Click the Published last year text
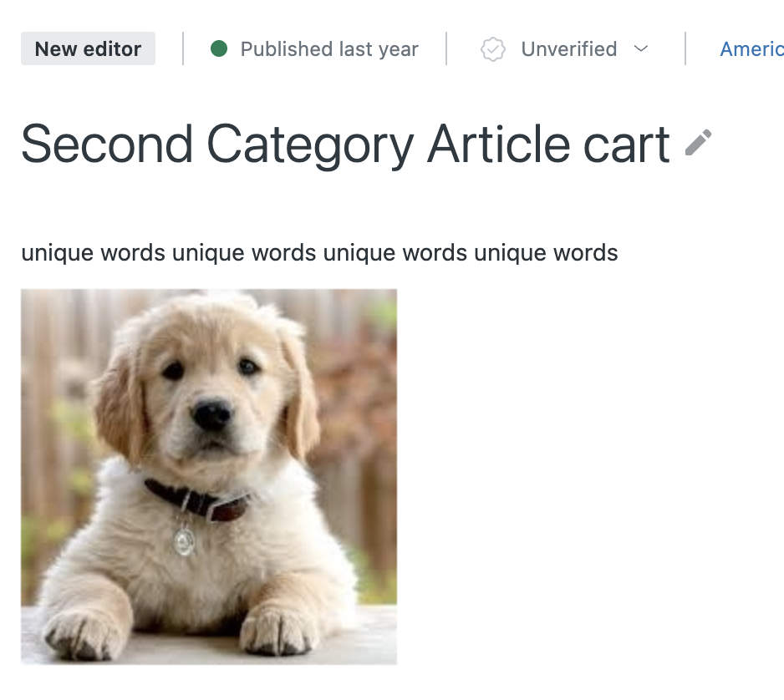784x700 pixels. tap(329, 49)
